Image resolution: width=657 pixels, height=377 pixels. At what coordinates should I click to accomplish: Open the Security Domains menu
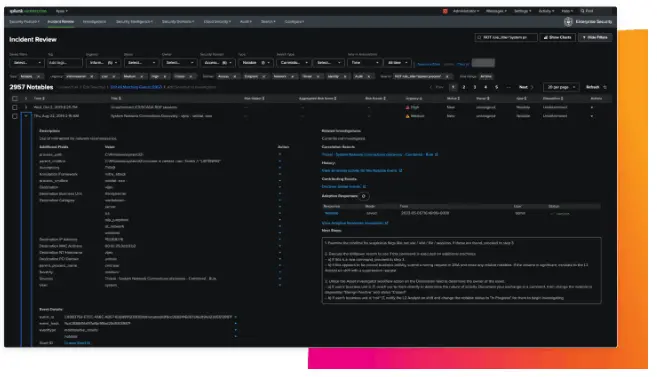178,22
